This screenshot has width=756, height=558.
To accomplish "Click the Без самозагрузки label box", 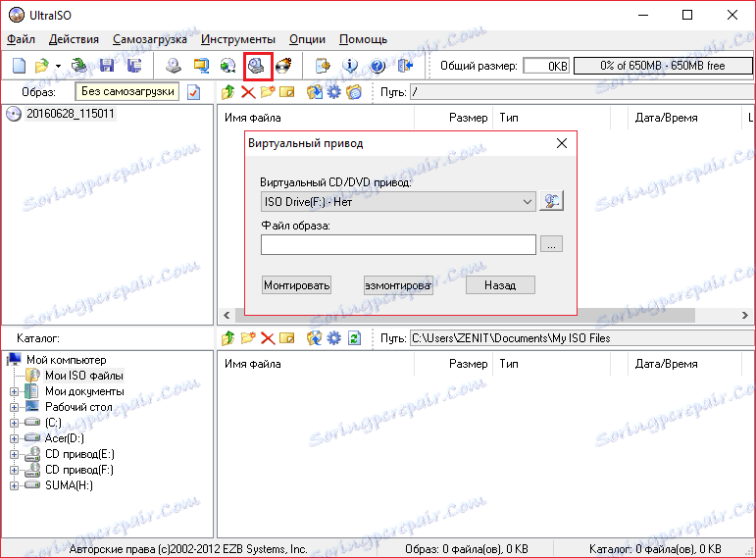I will 127,91.
